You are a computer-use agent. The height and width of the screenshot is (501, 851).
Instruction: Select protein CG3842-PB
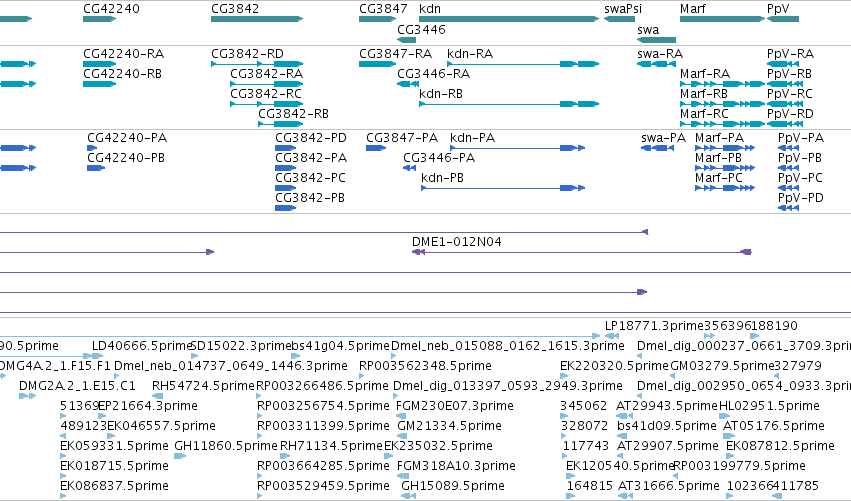point(285,208)
